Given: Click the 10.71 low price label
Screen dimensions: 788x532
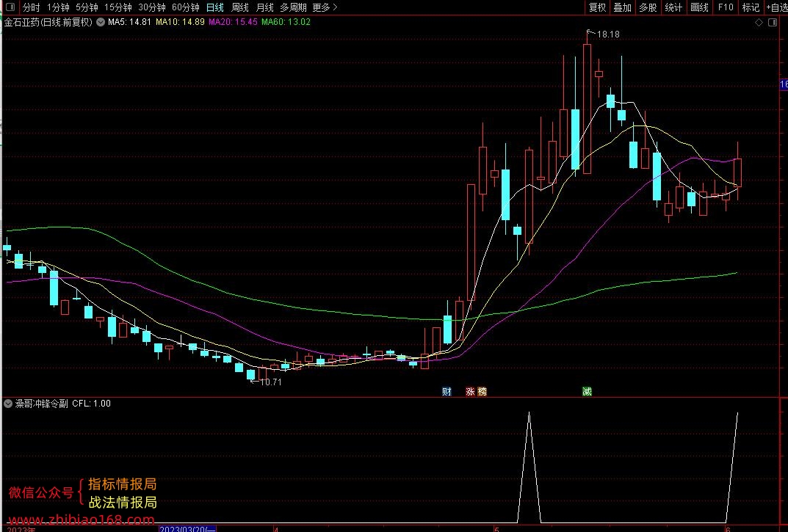Looking at the screenshot, I should [270, 382].
